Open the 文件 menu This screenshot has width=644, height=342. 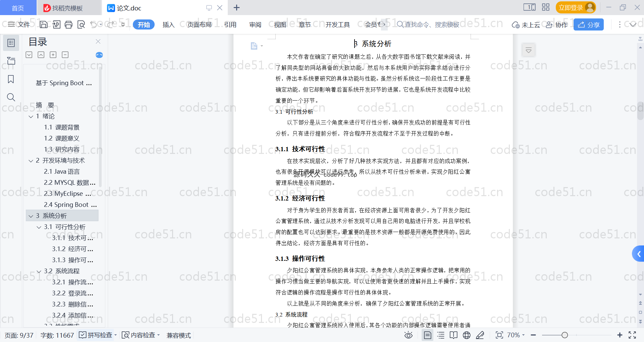pos(19,24)
